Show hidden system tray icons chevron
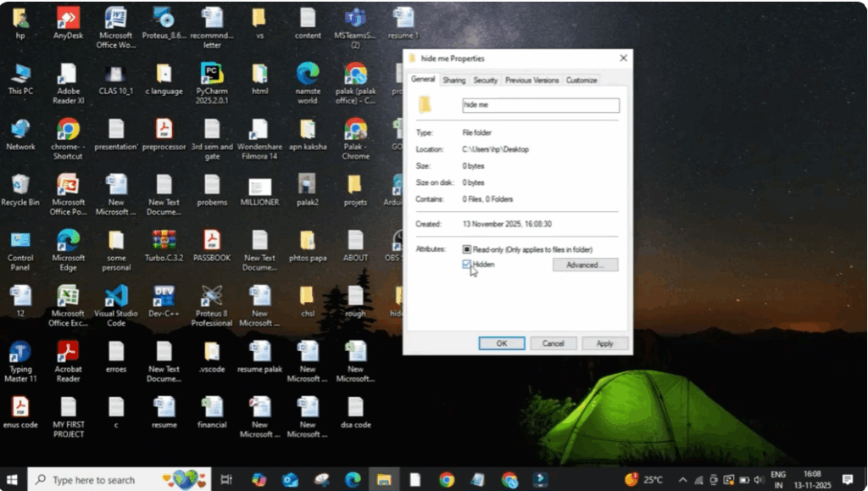 [x=683, y=480]
